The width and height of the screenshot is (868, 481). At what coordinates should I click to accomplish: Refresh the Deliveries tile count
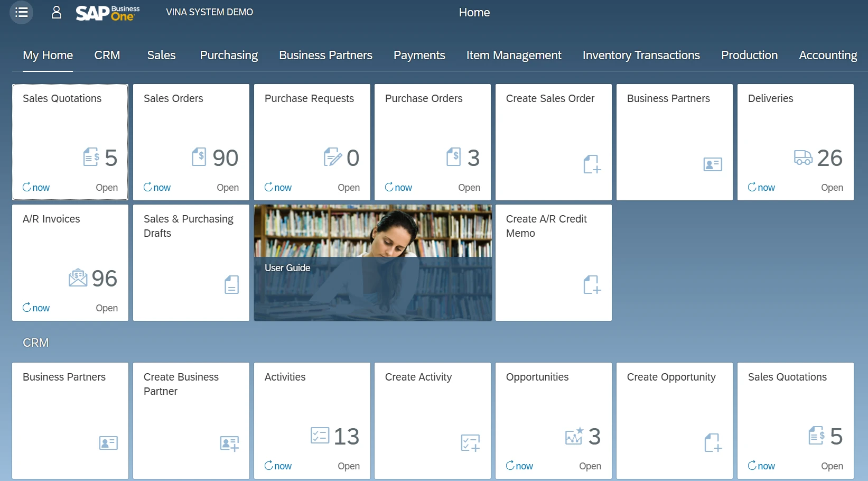(x=761, y=187)
